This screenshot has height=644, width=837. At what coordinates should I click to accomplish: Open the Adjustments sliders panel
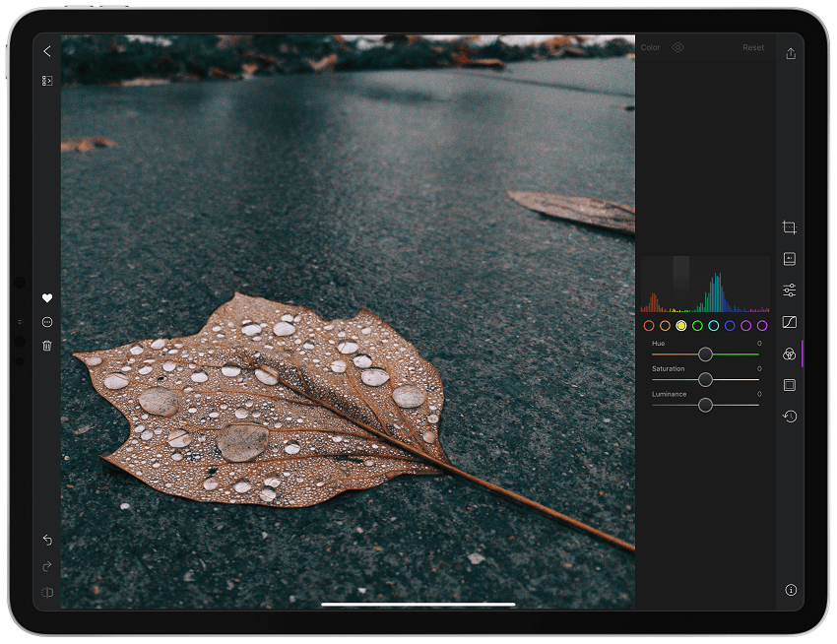point(789,290)
